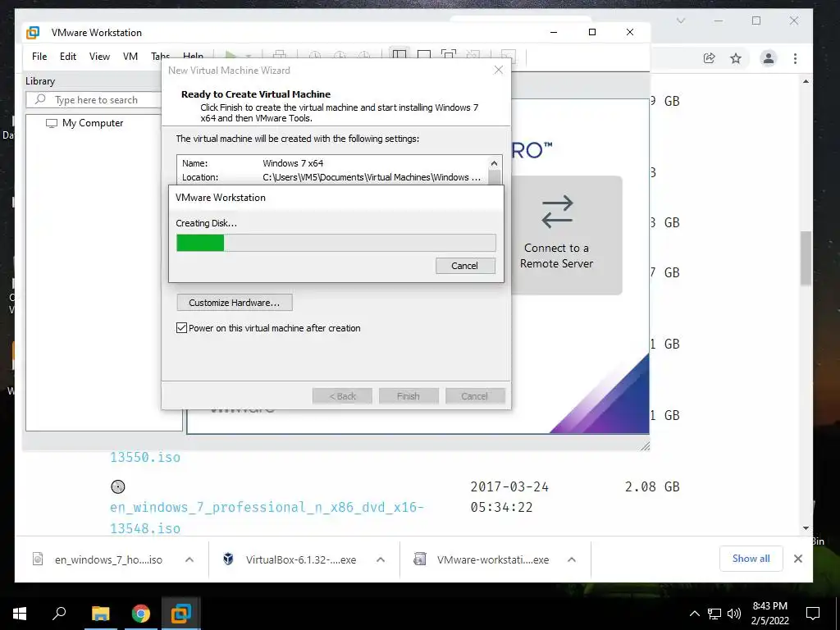Show hidden system tray icons
Image resolution: width=840 pixels, height=630 pixels.
click(x=694, y=614)
